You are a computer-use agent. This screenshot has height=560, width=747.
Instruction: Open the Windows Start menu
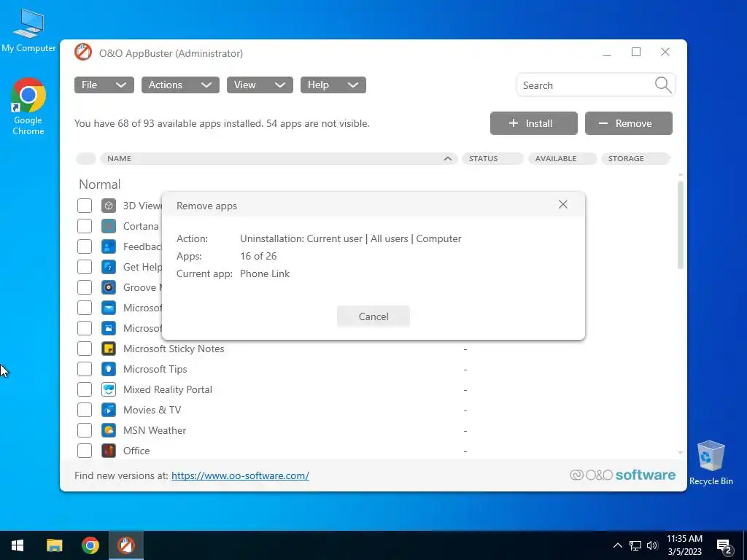pos(18,545)
